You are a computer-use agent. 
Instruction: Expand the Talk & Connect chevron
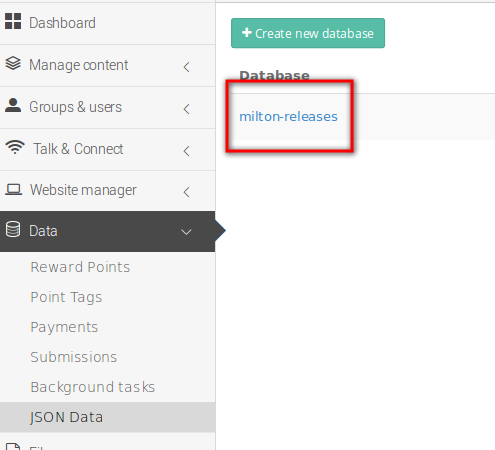(x=187, y=151)
